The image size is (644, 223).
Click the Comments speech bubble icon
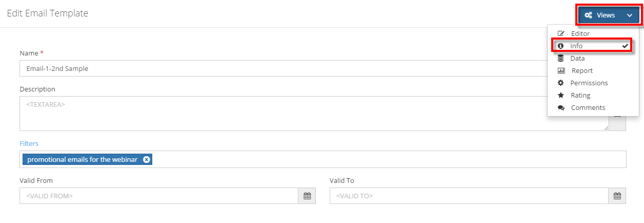[561, 107]
